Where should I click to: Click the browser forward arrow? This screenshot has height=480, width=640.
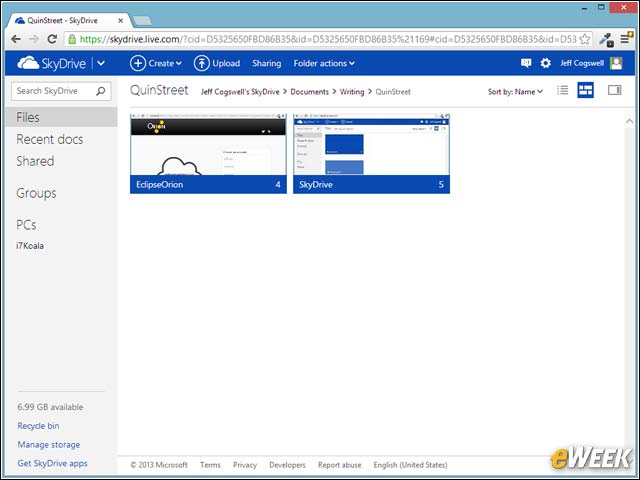coord(34,39)
